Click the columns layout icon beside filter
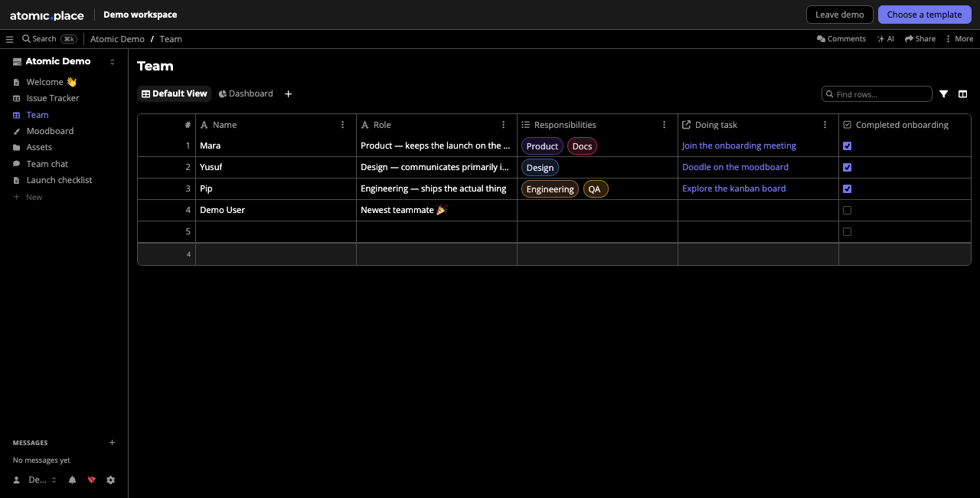This screenshot has width=980, height=498. pyautogui.click(x=963, y=94)
